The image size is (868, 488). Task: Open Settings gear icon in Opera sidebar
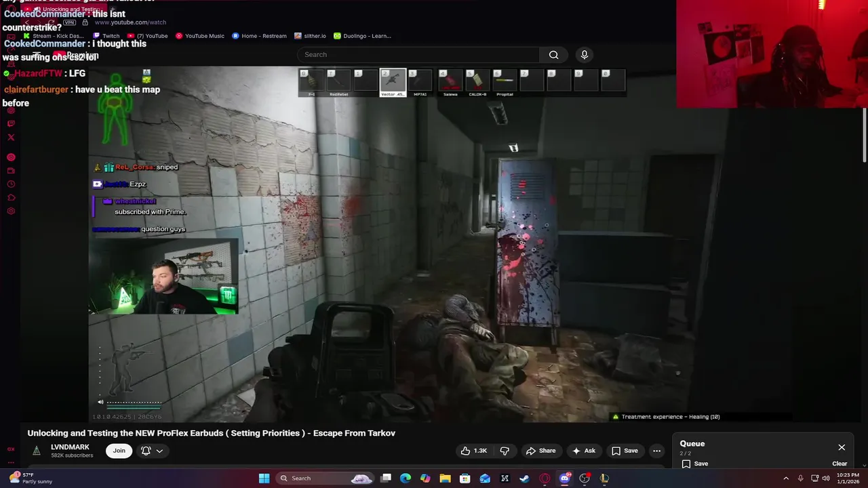tap(11, 211)
